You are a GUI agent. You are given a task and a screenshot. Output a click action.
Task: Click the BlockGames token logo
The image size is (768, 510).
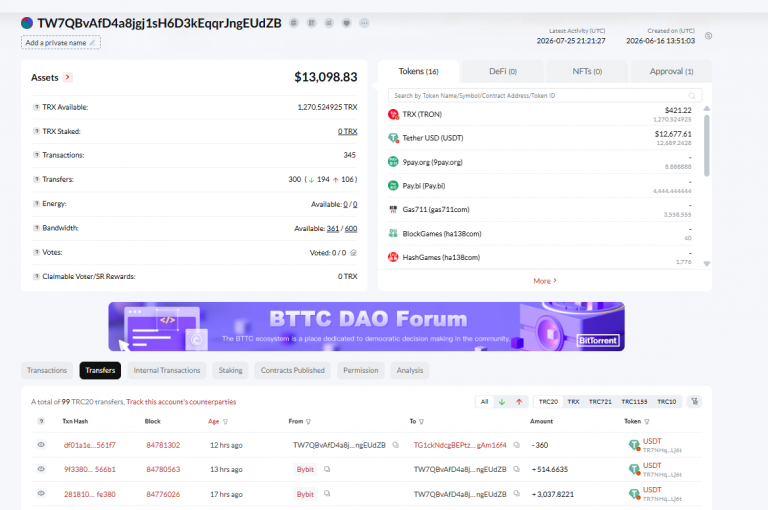click(393, 233)
